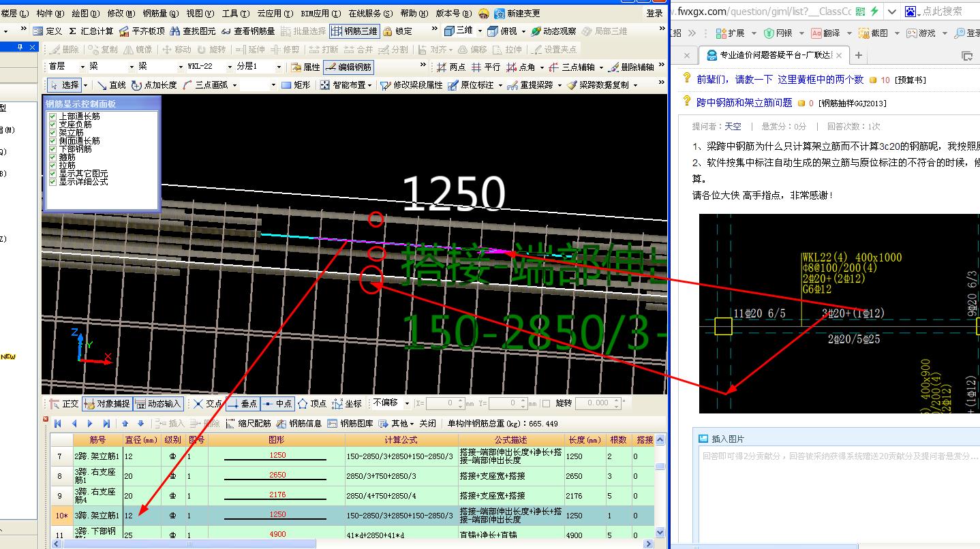Go to first rebar record
Image resolution: width=980 pixels, height=549 pixels.
(x=58, y=423)
